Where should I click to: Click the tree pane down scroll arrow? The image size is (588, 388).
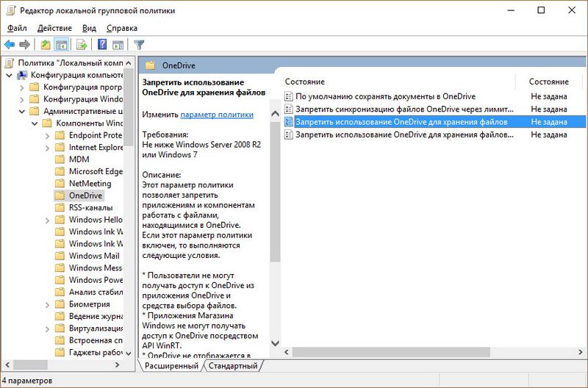pyautogui.click(x=128, y=353)
